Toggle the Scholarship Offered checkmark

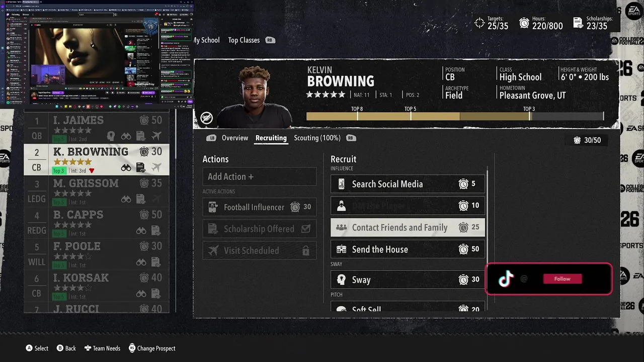tap(305, 229)
